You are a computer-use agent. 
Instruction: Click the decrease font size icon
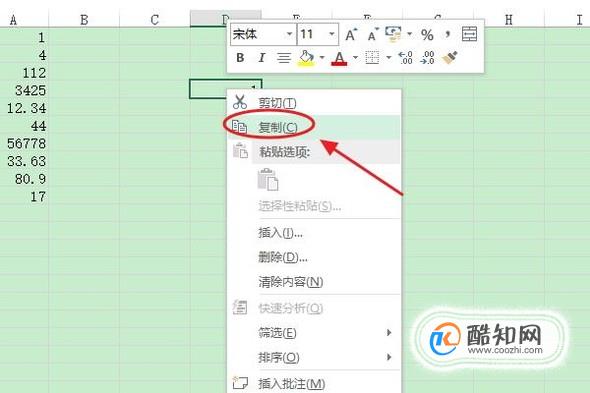tap(373, 35)
